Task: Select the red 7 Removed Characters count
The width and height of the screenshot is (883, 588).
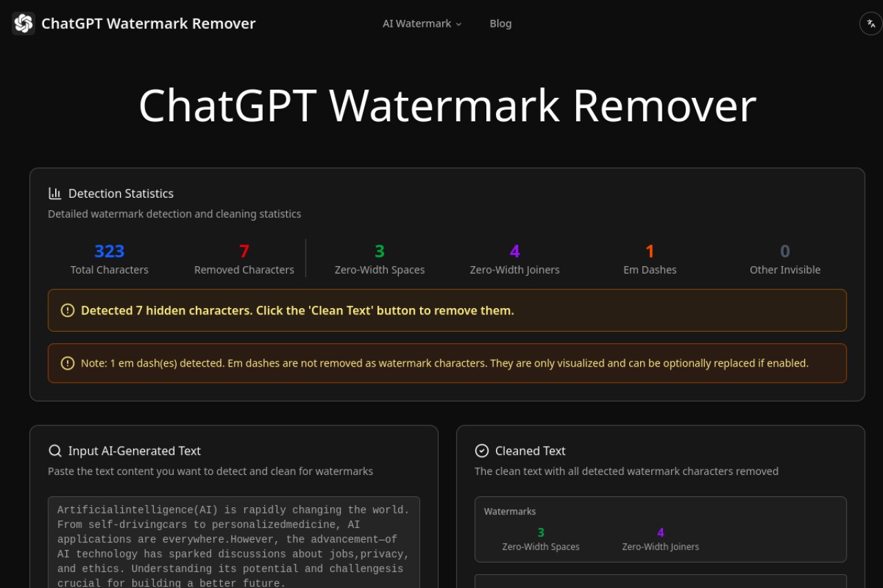Action: coord(244,251)
